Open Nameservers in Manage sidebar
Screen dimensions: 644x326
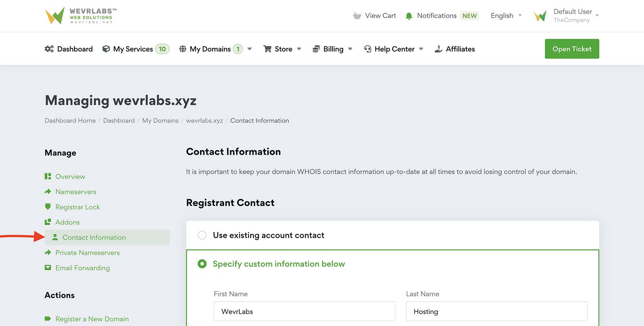point(76,191)
